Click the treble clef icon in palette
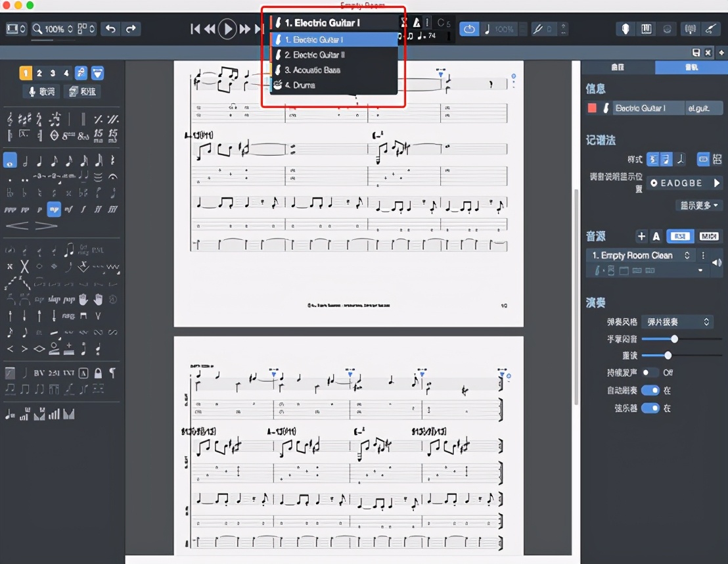The width and height of the screenshot is (728, 564). click(x=10, y=119)
